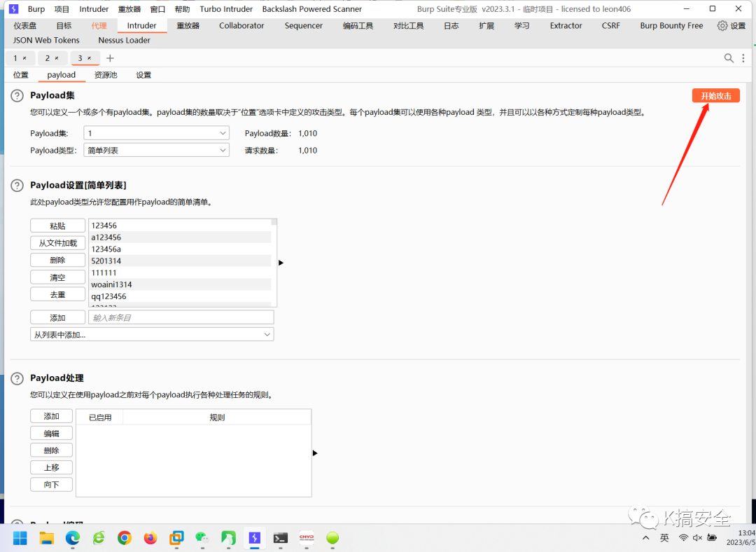Open WeChat from the taskbar
Image resolution: width=756 pixels, height=552 pixels.
pos(202,537)
